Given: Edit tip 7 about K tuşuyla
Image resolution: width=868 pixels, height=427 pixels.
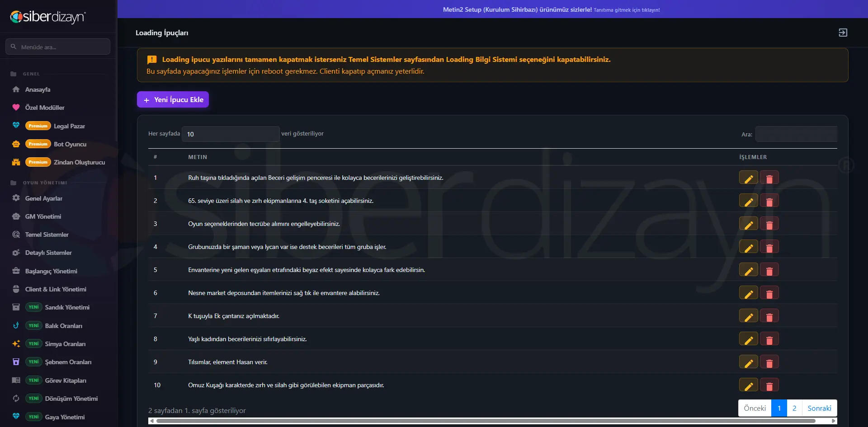Looking at the screenshot, I should click(x=748, y=316).
